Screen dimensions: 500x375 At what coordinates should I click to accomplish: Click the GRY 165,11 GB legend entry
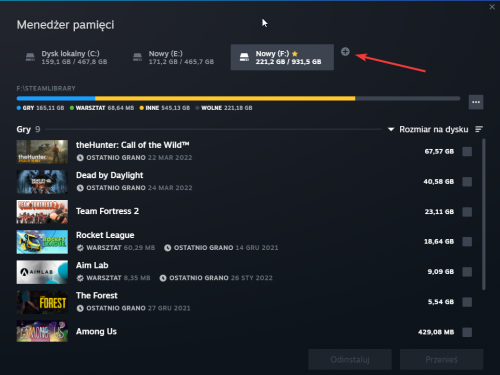40,108
